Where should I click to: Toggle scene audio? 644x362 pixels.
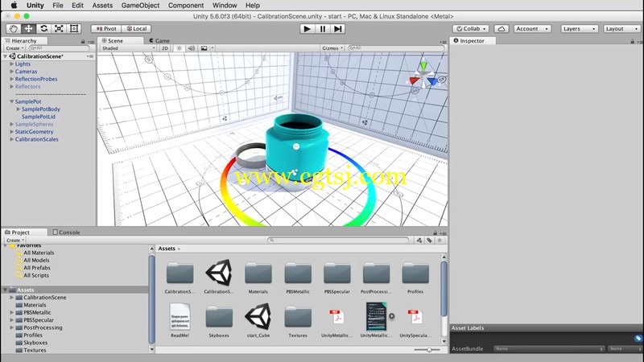point(192,48)
